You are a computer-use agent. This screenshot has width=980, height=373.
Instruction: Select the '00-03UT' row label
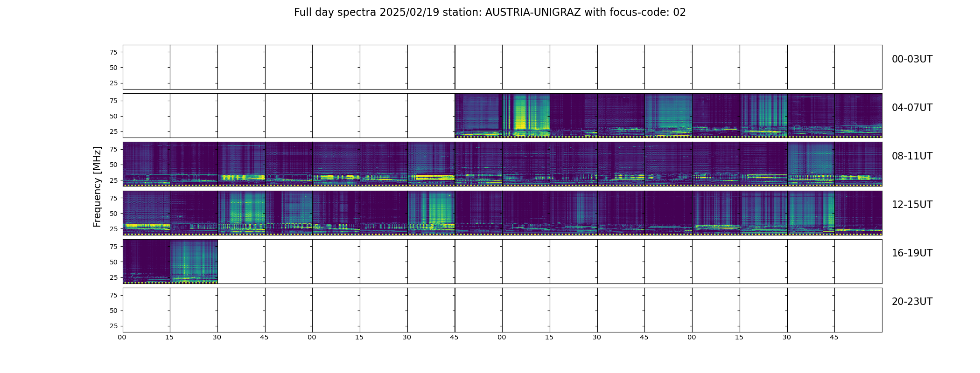pos(912,59)
